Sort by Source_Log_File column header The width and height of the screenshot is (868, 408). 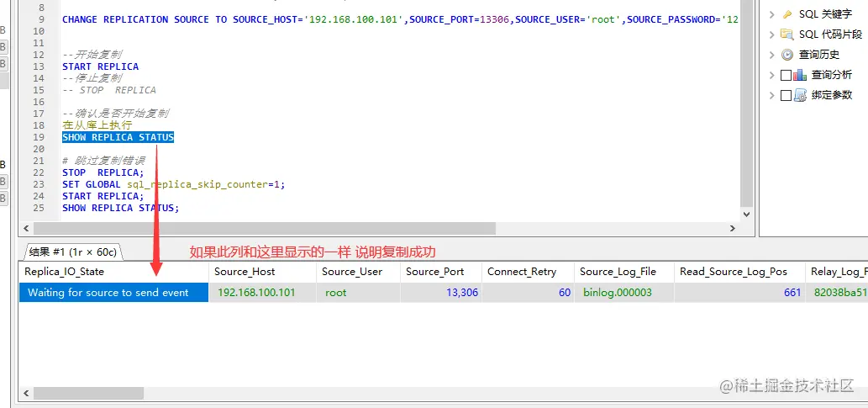pos(623,272)
